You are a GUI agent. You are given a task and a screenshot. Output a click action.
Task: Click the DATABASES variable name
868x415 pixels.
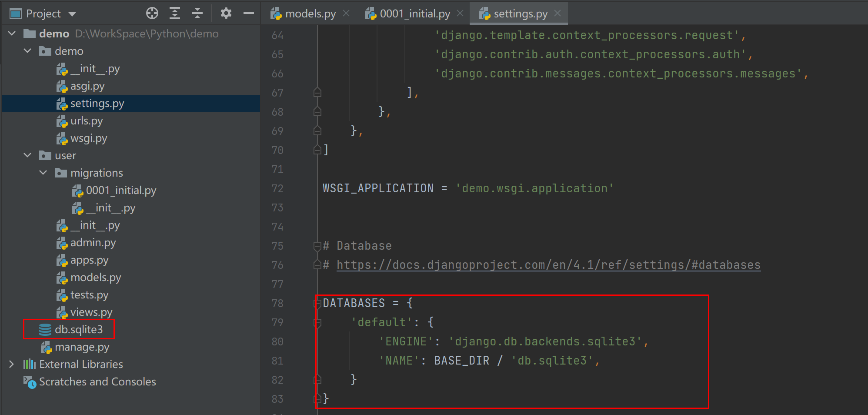click(x=354, y=303)
